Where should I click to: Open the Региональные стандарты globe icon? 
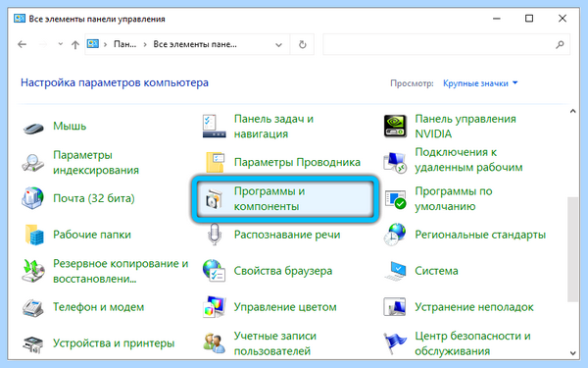(x=395, y=235)
